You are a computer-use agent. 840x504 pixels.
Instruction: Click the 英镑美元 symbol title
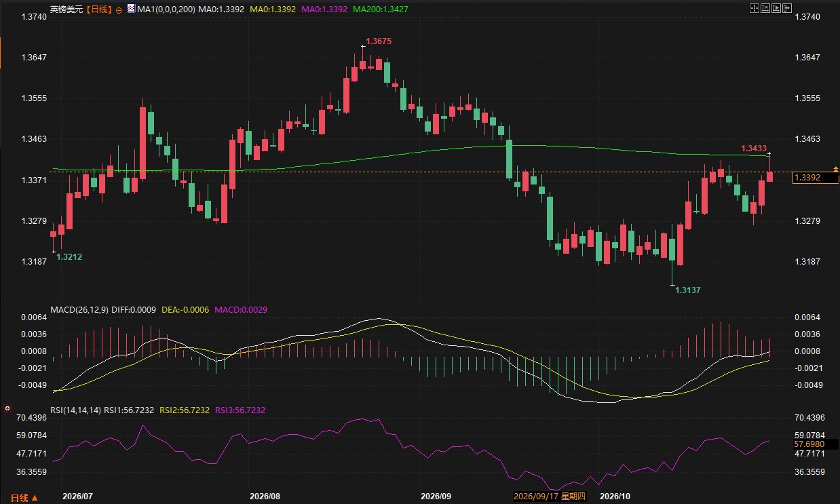click(x=68, y=9)
